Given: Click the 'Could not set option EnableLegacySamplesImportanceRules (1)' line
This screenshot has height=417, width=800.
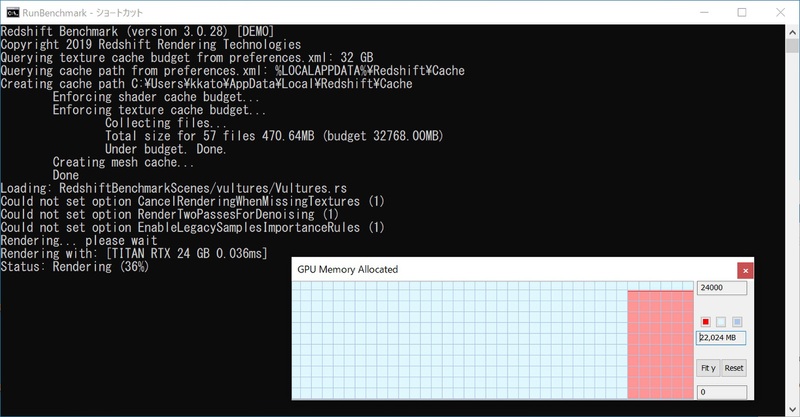Looking at the screenshot, I should pos(193,228).
